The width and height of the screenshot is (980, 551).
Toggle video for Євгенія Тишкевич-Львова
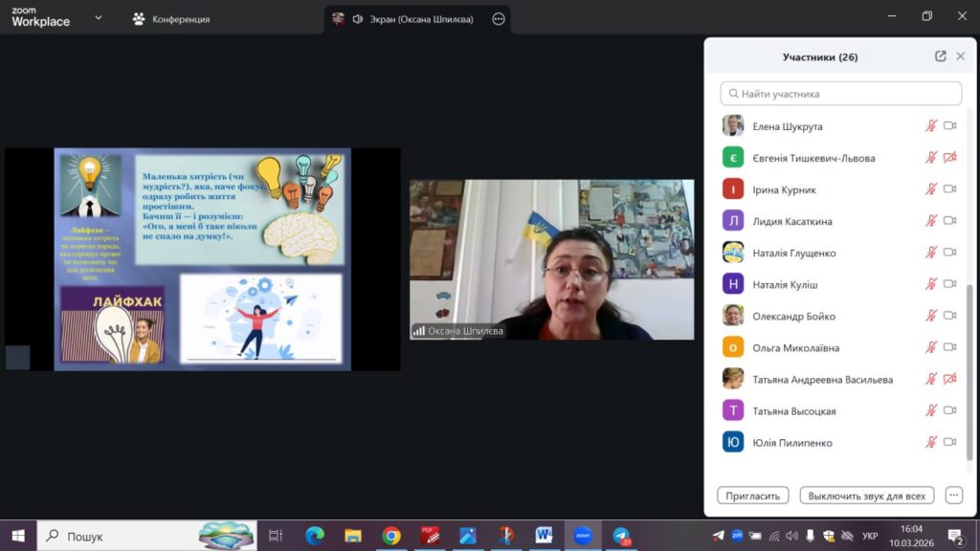point(950,158)
